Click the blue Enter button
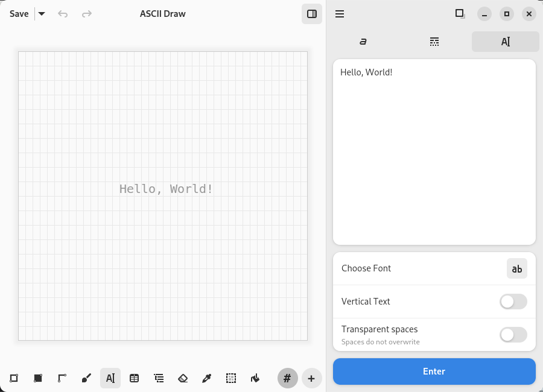This screenshot has width=543, height=392. (434, 371)
